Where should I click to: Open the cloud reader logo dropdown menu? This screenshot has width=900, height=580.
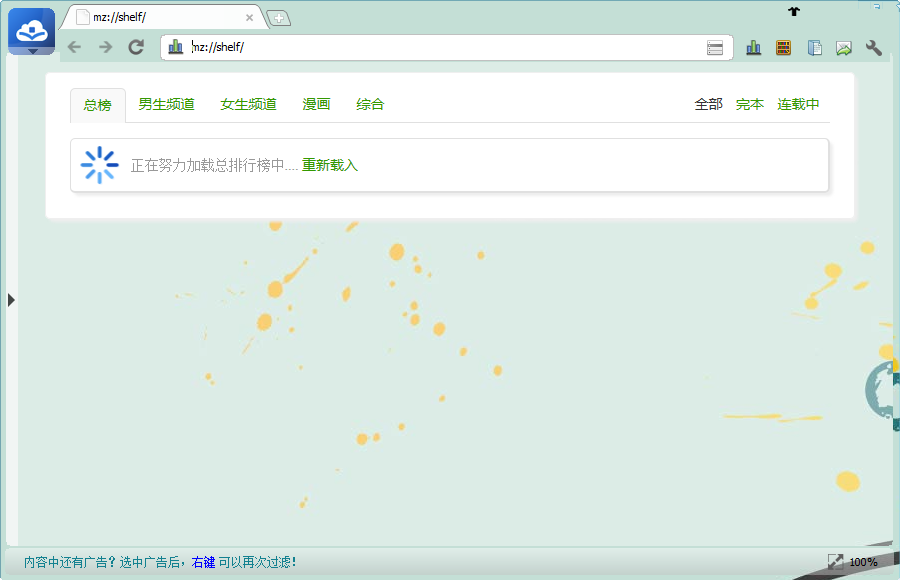coord(32,31)
